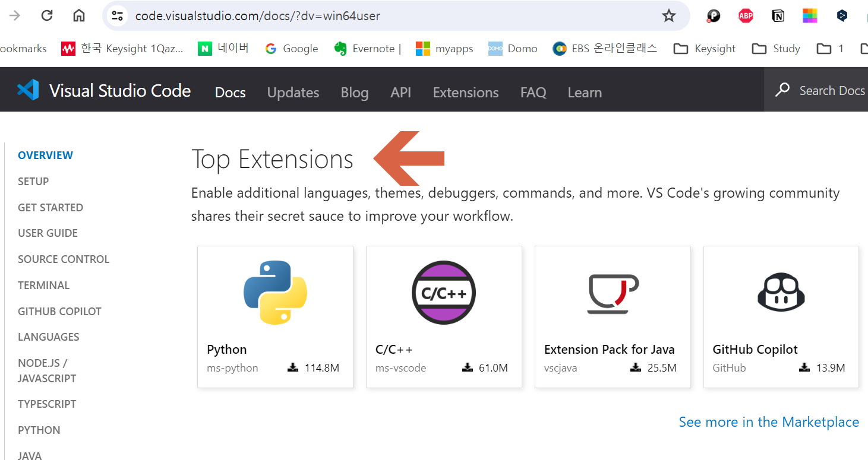Click the dark hexagon extension icon

(x=842, y=16)
